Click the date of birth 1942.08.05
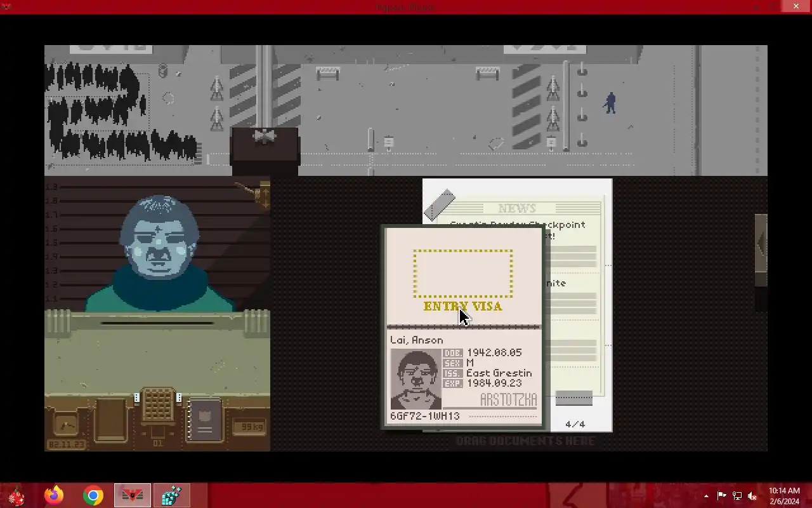 coord(494,352)
